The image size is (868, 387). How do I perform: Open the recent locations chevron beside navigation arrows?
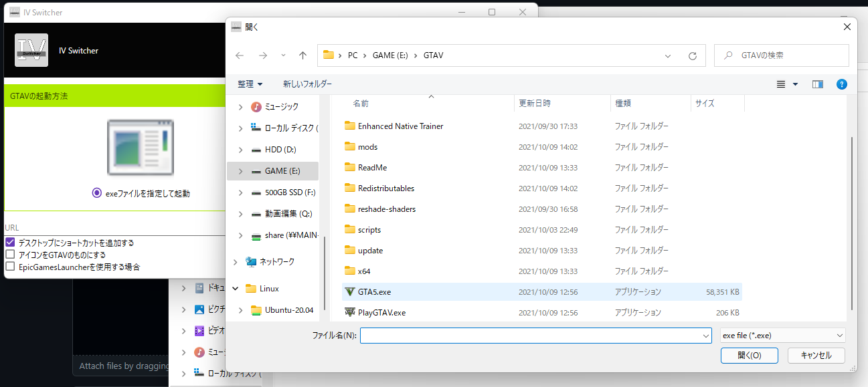283,55
